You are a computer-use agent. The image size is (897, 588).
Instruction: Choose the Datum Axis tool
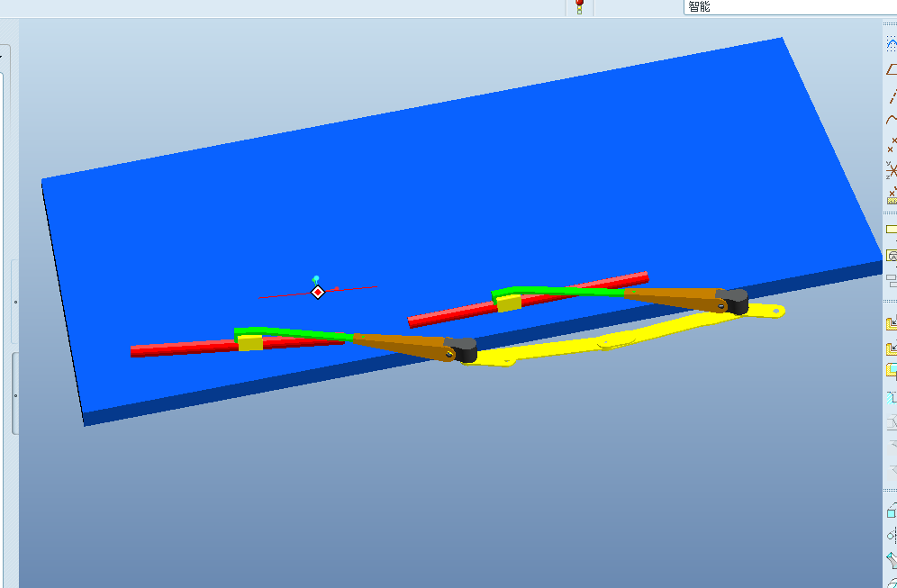click(892, 95)
